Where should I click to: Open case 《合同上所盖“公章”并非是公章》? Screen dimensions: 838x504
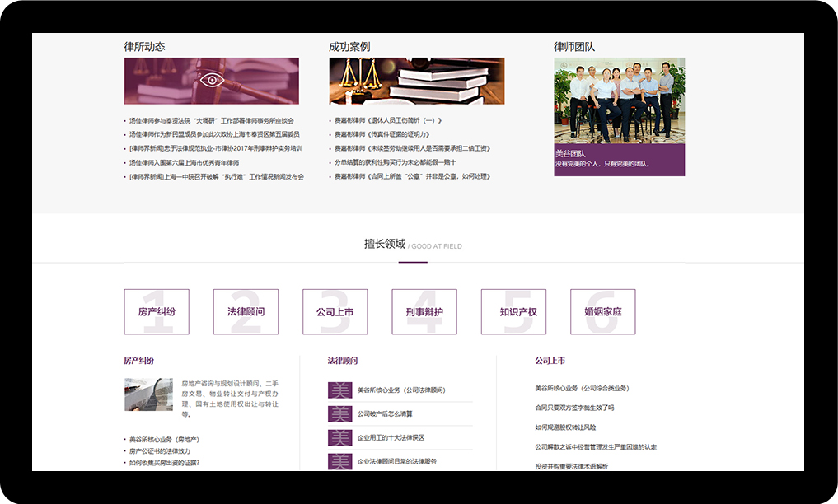pyautogui.click(x=413, y=176)
